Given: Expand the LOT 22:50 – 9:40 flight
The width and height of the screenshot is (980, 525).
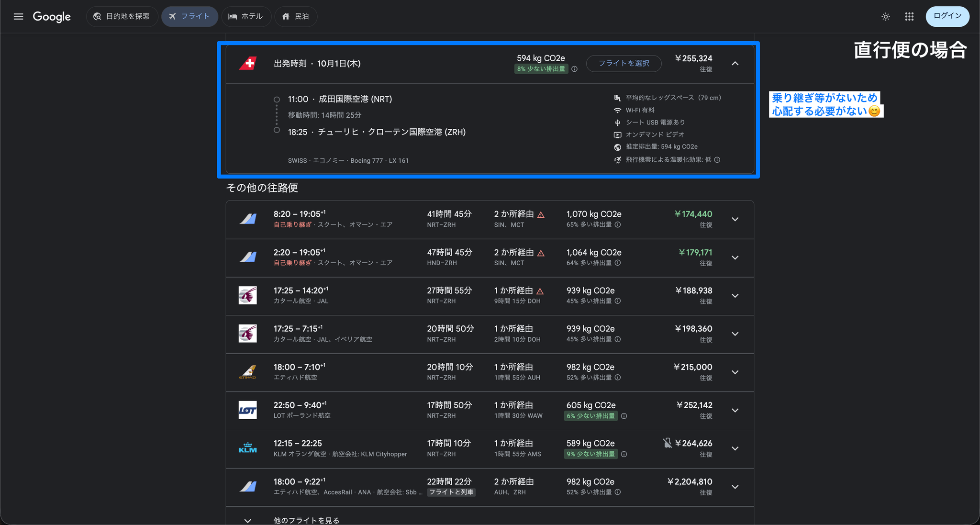Looking at the screenshot, I should tap(735, 411).
